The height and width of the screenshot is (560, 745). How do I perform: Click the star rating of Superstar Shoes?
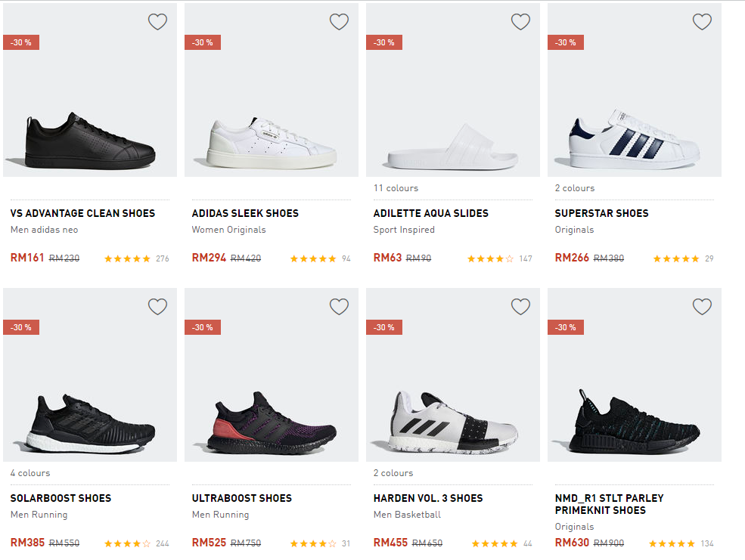coord(676,258)
